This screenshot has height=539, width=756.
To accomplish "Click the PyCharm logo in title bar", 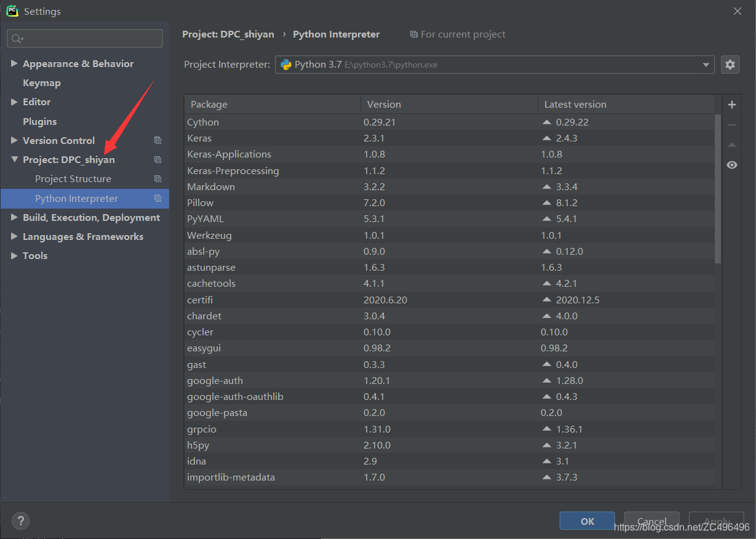I will tap(12, 11).
